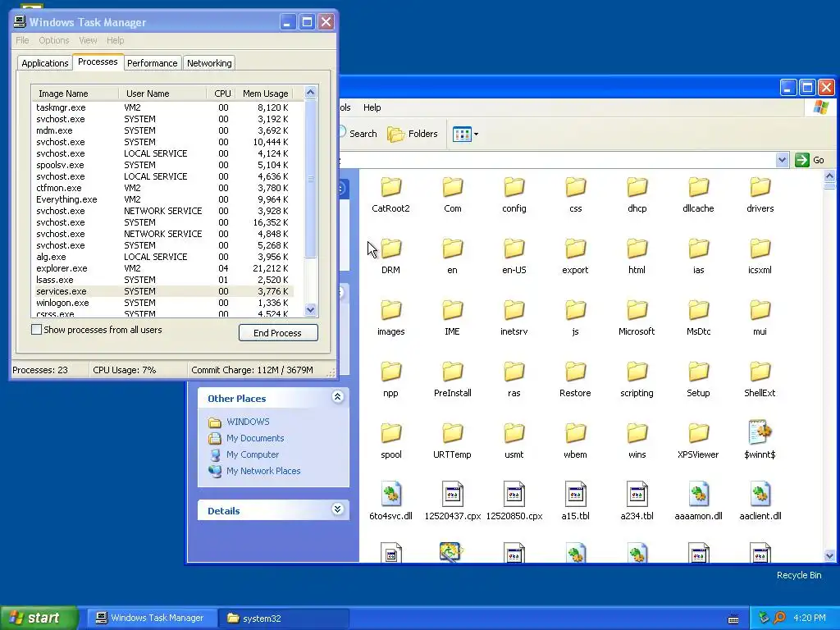The image size is (840, 630).
Task: Select the explorer.exe process row
Action: point(162,268)
